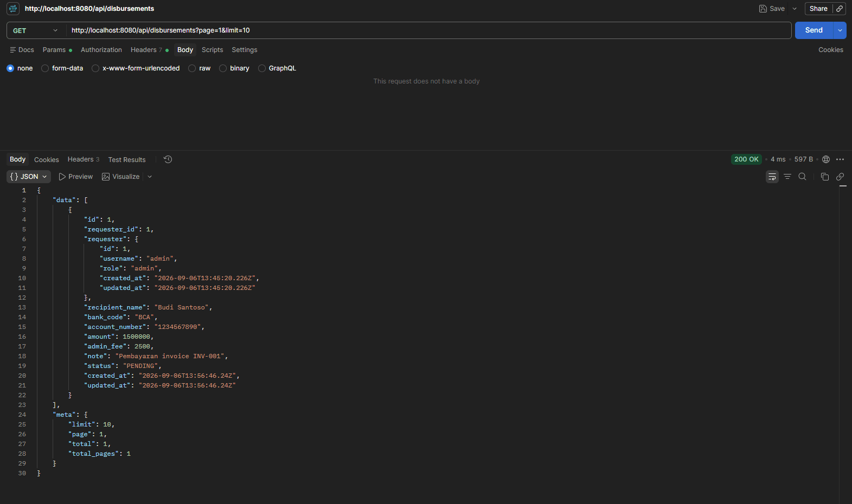Open request Settings tab
The height and width of the screenshot is (504, 852).
(245, 50)
